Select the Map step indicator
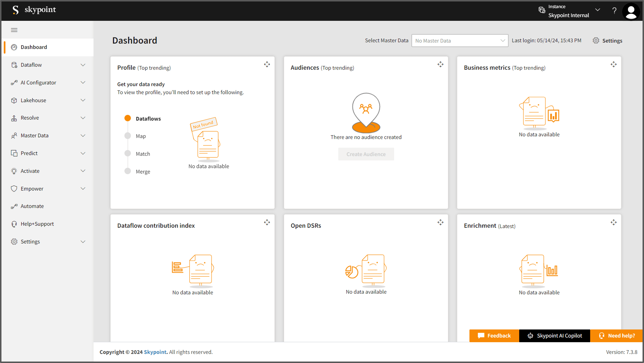The image size is (644, 363). 128,136
